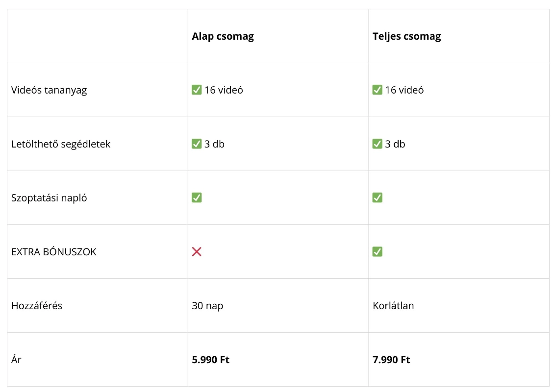The height and width of the screenshot is (392, 555).
Task: Select the Teljes csomag column header
Action: click(x=406, y=36)
